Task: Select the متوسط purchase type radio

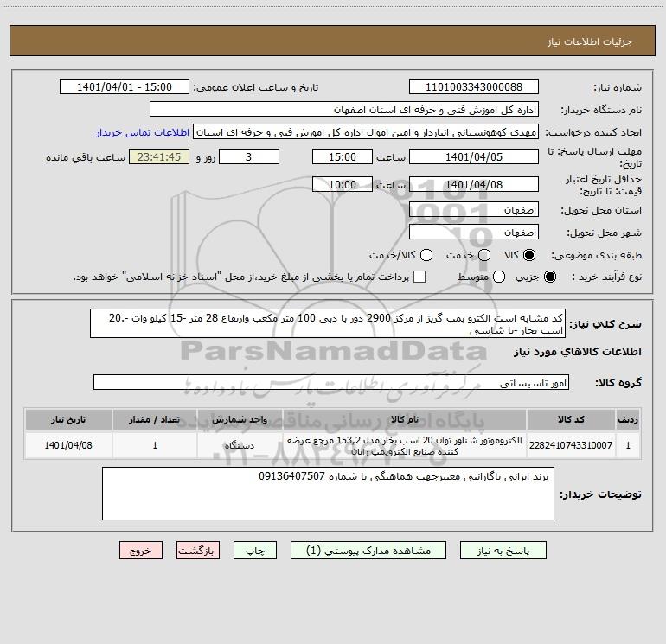Action: [x=499, y=277]
